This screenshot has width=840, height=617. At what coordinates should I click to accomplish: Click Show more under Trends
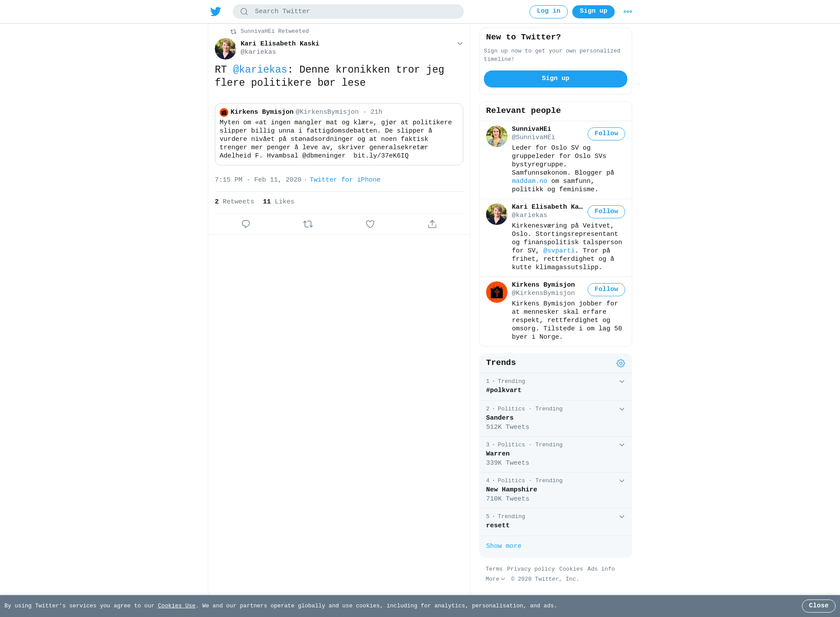(504, 546)
